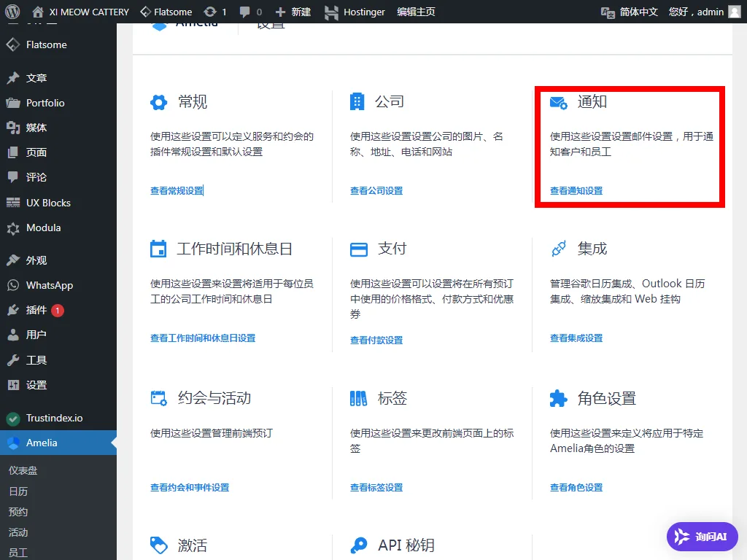Screen dimensions: 747x560
Task: Click the 工作时间和休息日 heading
Action: (234, 249)
